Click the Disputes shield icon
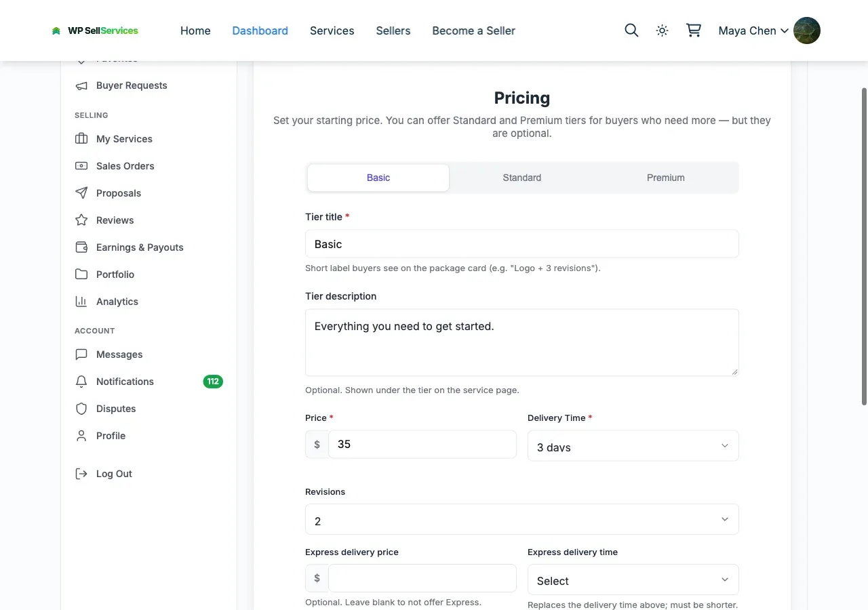Viewport: 868px width, 610px height. [x=81, y=409]
